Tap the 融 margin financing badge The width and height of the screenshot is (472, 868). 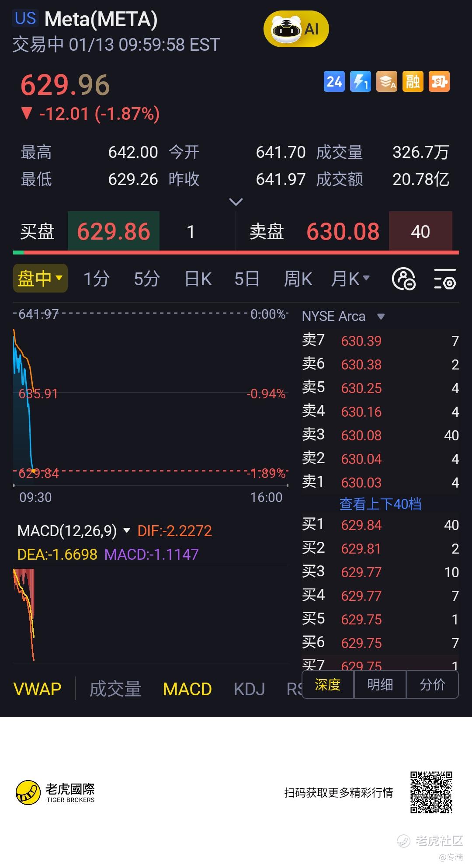(413, 81)
